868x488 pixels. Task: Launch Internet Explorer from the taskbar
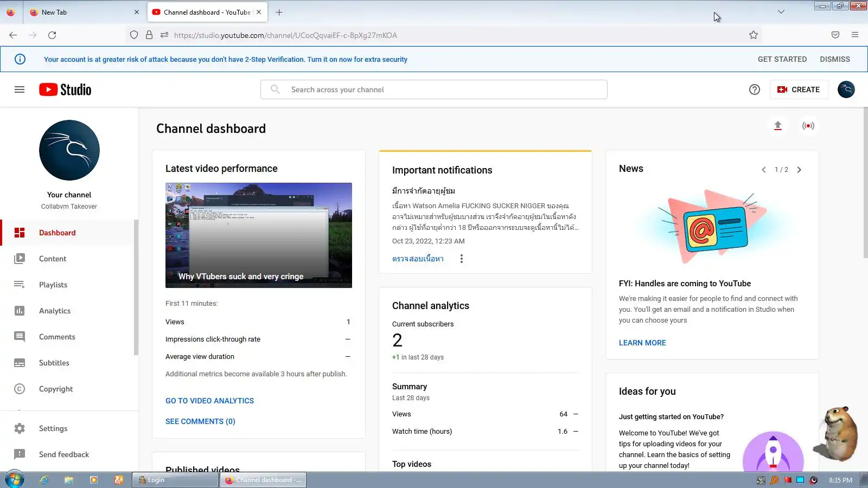coord(44,480)
